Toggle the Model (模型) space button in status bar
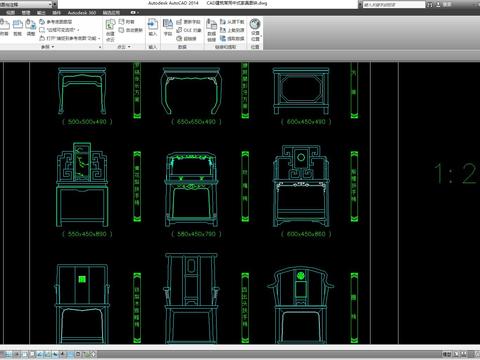The height and width of the screenshot is (360, 480). coord(447,354)
